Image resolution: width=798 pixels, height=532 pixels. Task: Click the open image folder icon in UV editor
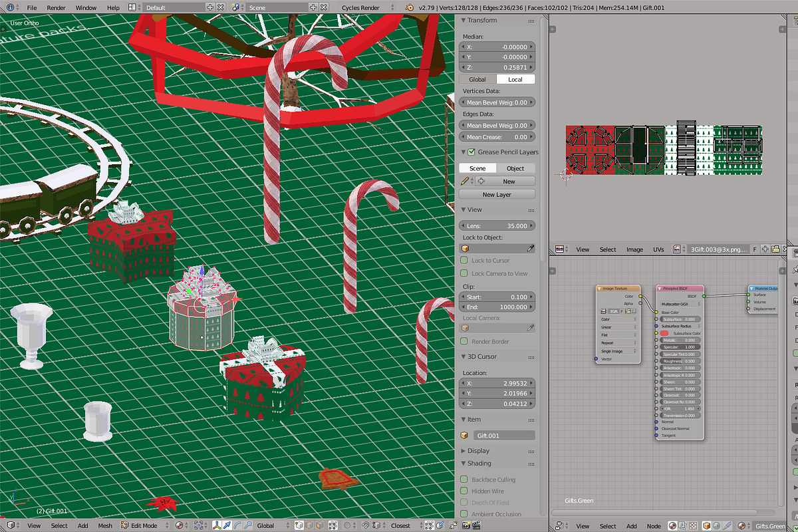tap(775, 249)
